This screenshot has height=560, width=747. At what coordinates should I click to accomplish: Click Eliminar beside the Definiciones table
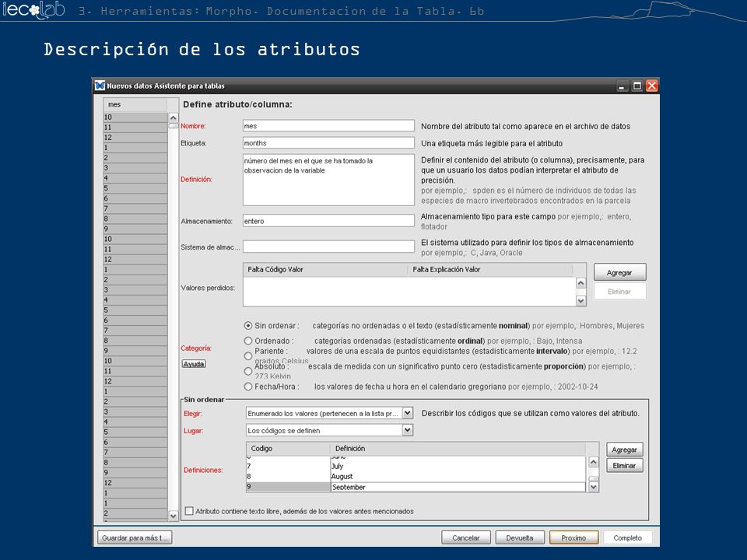625,465
